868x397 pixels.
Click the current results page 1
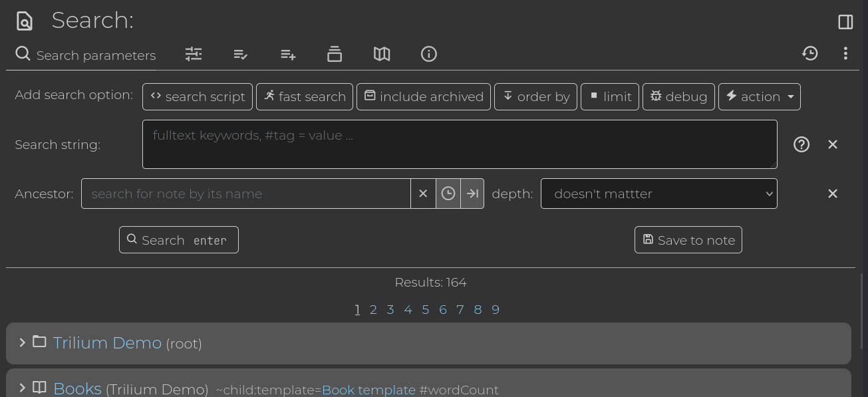(x=357, y=309)
